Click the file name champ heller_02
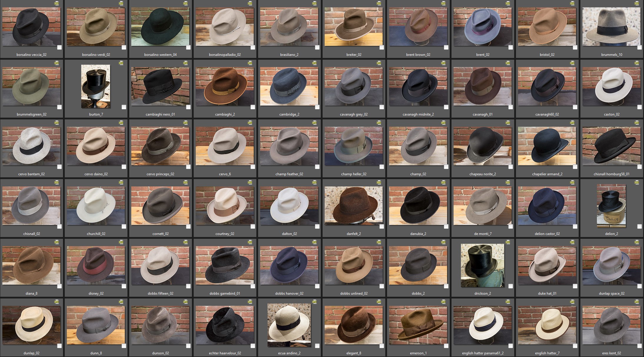This screenshot has width=644, height=357. [x=354, y=174]
